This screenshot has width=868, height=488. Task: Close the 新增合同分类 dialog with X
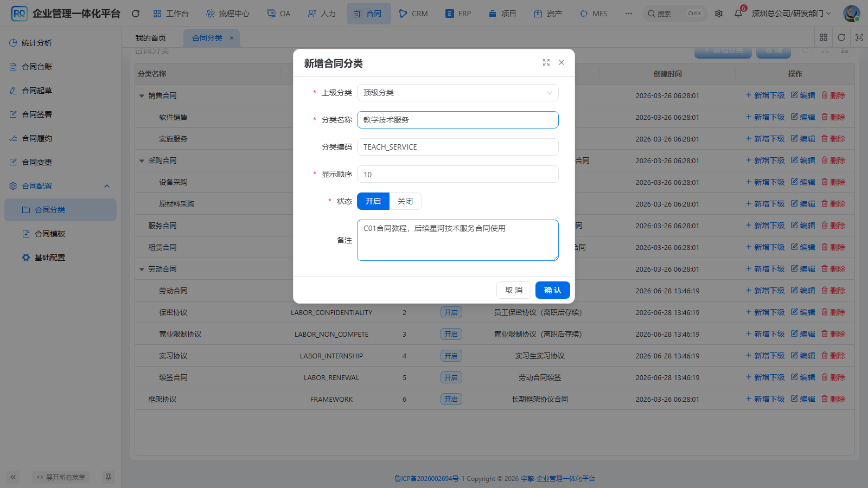tap(561, 63)
